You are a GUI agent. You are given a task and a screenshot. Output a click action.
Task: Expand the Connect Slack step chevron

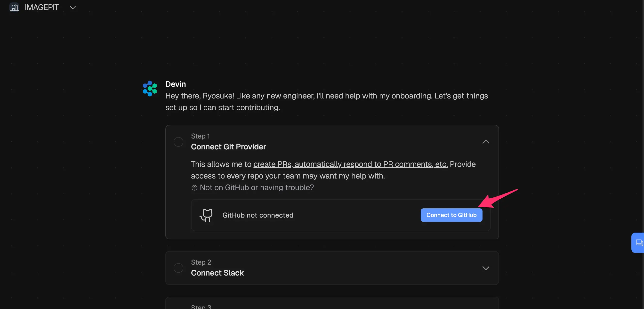point(485,268)
